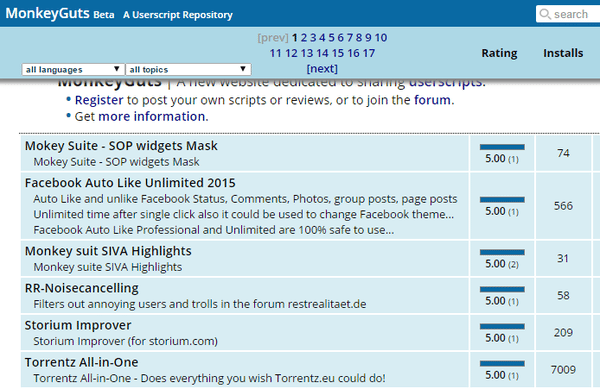Go to page 13
This screenshot has height=389, width=600.
(x=307, y=53)
